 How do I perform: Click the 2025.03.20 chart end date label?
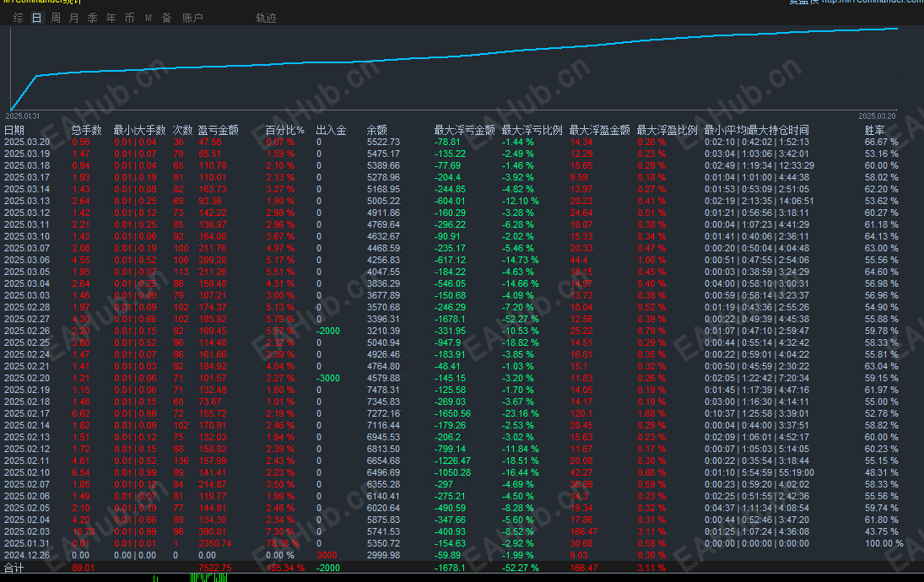click(877, 116)
